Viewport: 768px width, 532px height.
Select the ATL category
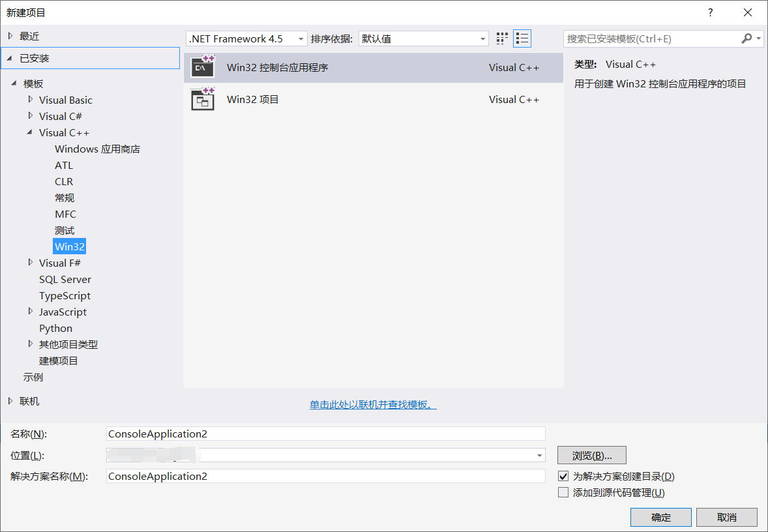click(x=64, y=165)
